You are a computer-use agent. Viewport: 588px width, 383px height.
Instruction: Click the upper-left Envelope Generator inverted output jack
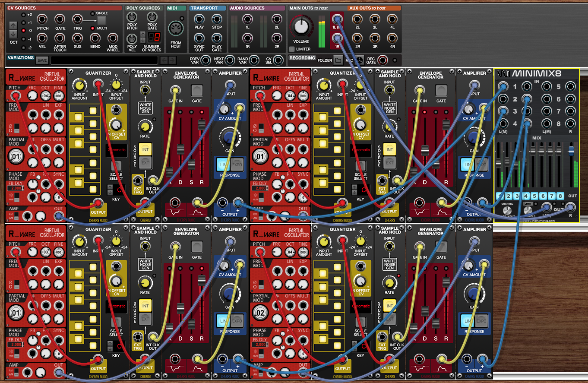175,203
